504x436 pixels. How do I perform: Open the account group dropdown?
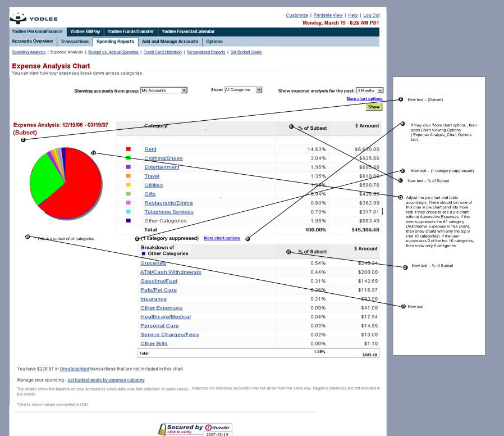[x=164, y=90]
